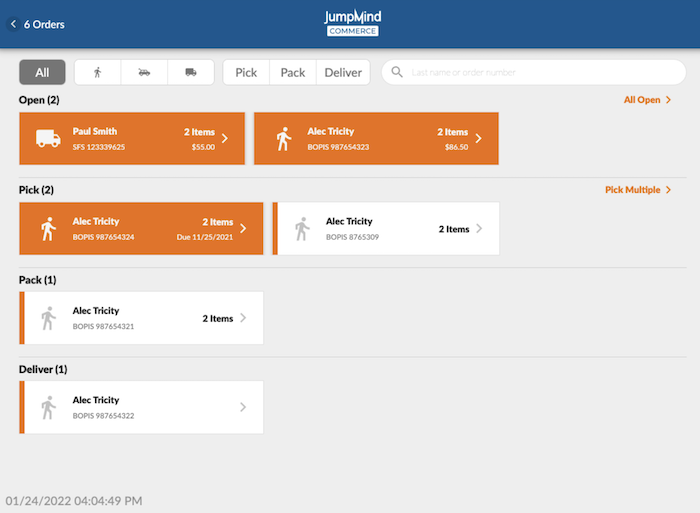The width and height of the screenshot is (700, 513).
Task: Click Pick Multiple link
Action: (x=638, y=189)
